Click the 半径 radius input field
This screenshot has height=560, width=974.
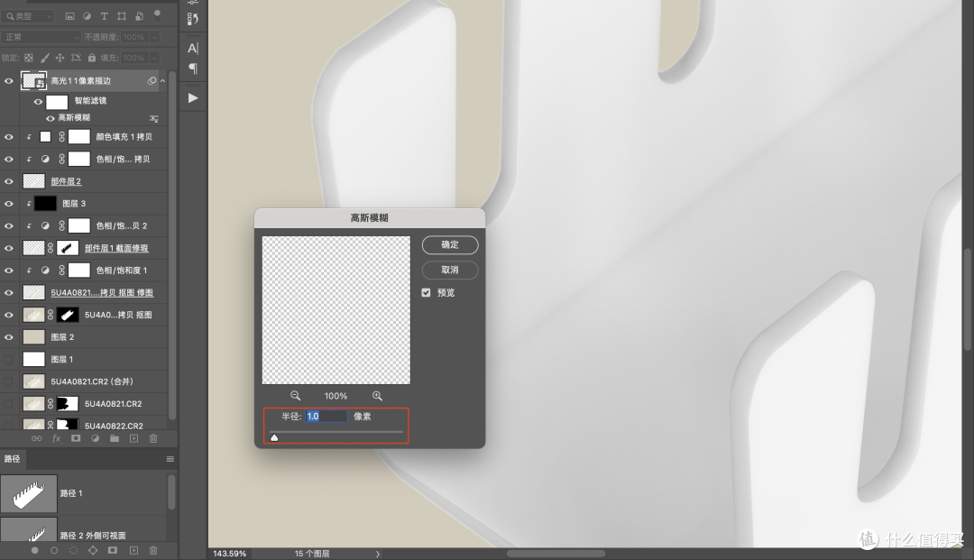326,417
